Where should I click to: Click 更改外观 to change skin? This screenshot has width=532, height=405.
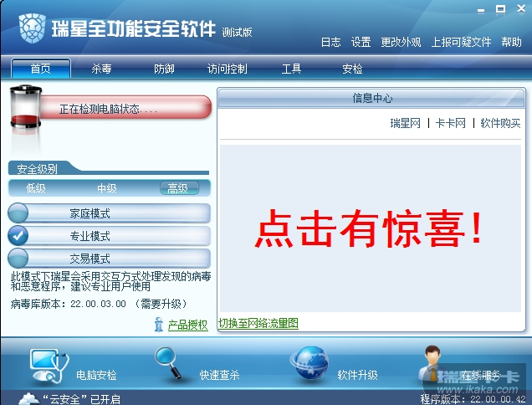pyautogui.click(x=401, y=42)
